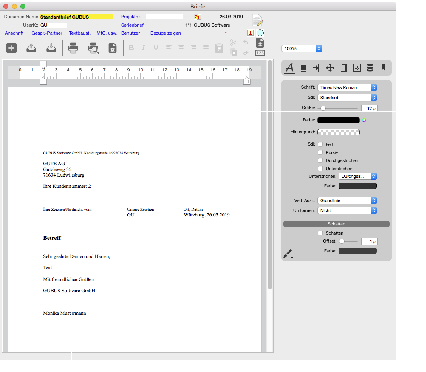Viewport: 426px width, 372px height.
Task: Open the second dropdown above the Schatten bar
Action: point(347,210)
